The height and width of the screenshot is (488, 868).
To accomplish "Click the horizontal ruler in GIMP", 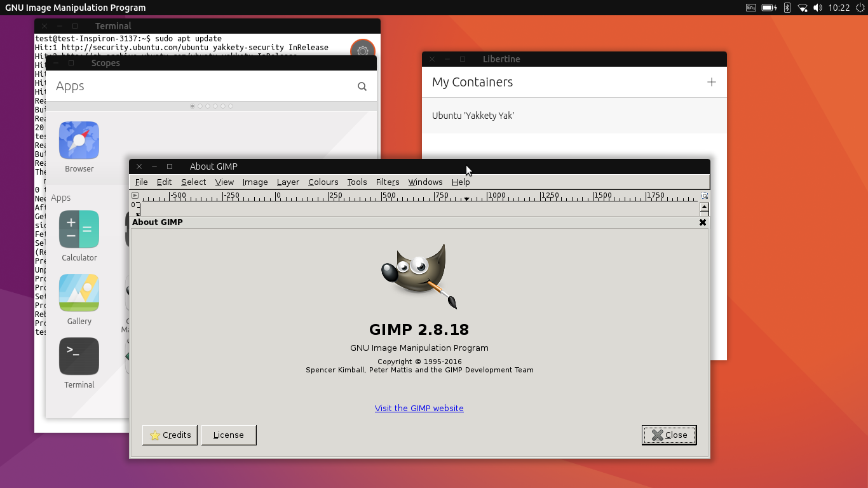I will pyautogui.click(x=419, y=196).
